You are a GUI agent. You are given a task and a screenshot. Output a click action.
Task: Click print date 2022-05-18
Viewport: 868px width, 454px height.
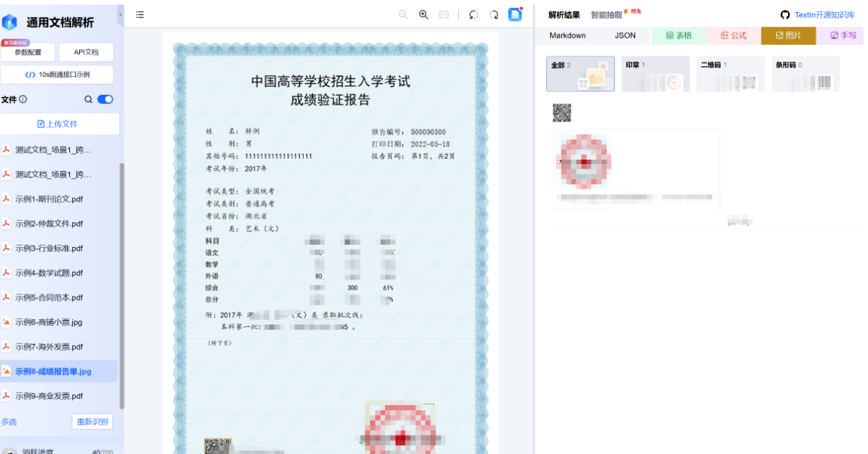point(430,145)
